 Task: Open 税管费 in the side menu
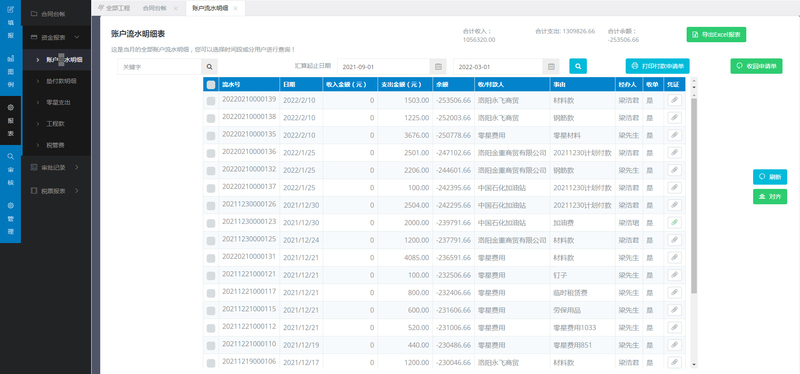(56, 145)
